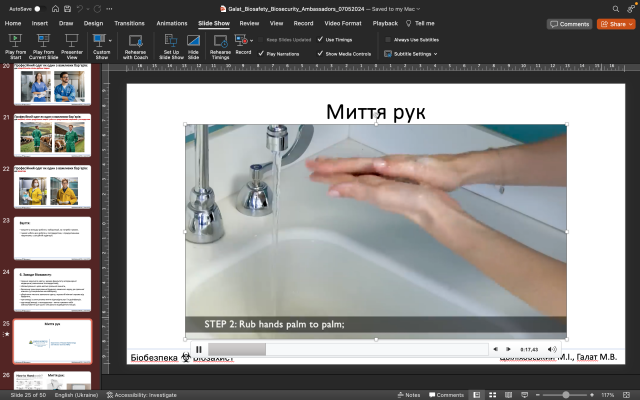Image resolution: width=640 pixels, height=400 pixels.
Task: Click the Hide Slide icon
Action: tap(196, 42)
